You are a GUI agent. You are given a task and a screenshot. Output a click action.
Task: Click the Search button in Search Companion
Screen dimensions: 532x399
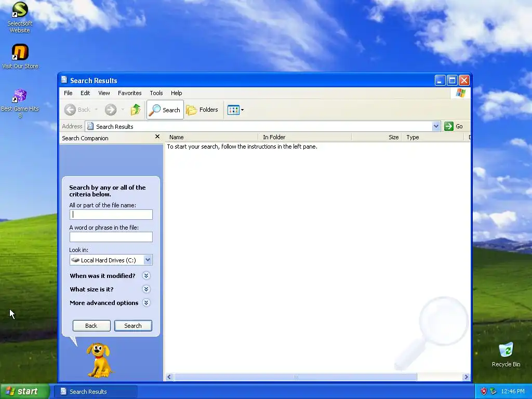(133, 326)
